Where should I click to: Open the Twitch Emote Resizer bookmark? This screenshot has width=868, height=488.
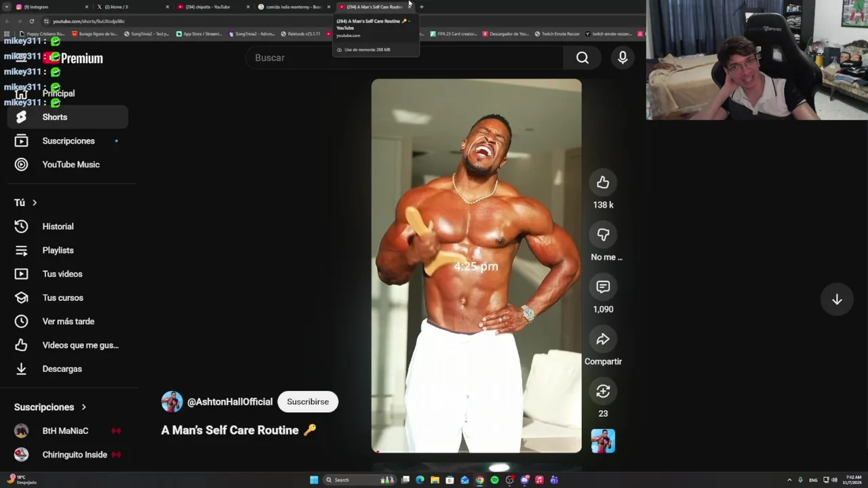coord(557,33)
